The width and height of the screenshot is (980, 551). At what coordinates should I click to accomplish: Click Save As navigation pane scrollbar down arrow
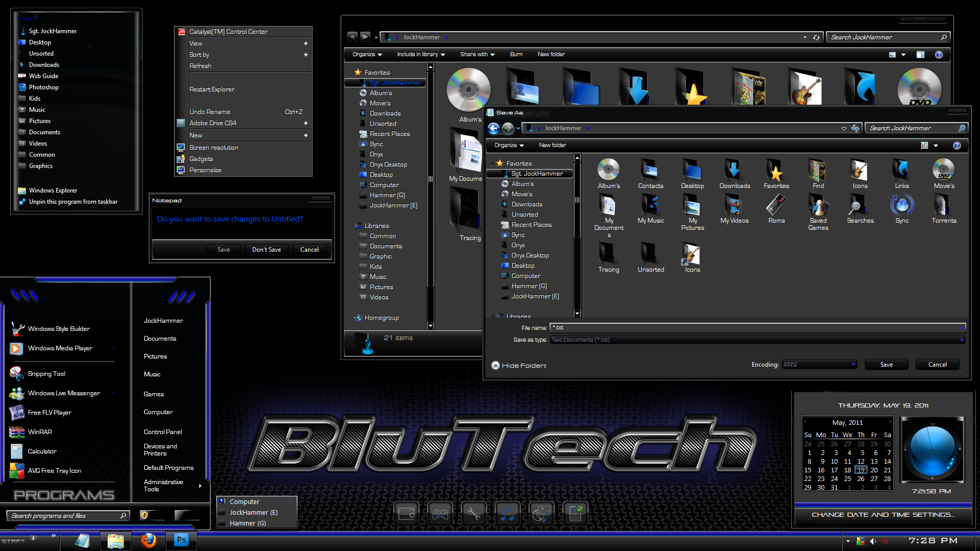[x=577, y=313]
